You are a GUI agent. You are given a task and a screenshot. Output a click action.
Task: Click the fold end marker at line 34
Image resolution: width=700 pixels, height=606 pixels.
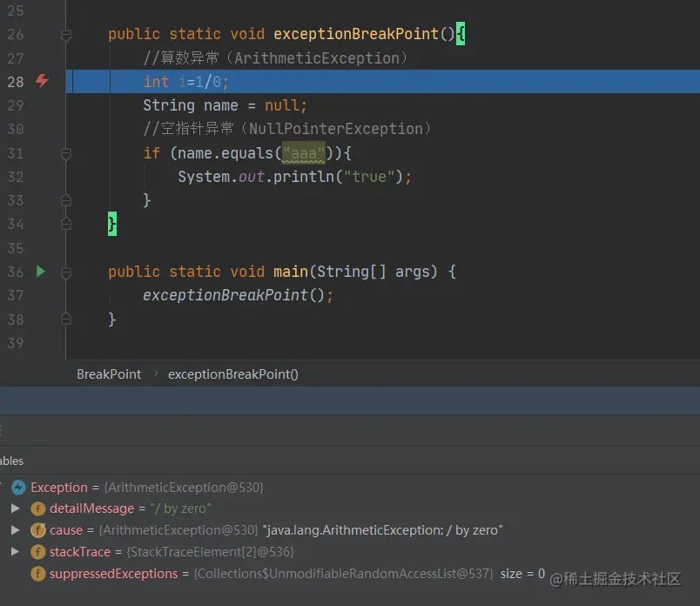pos(66,223)
